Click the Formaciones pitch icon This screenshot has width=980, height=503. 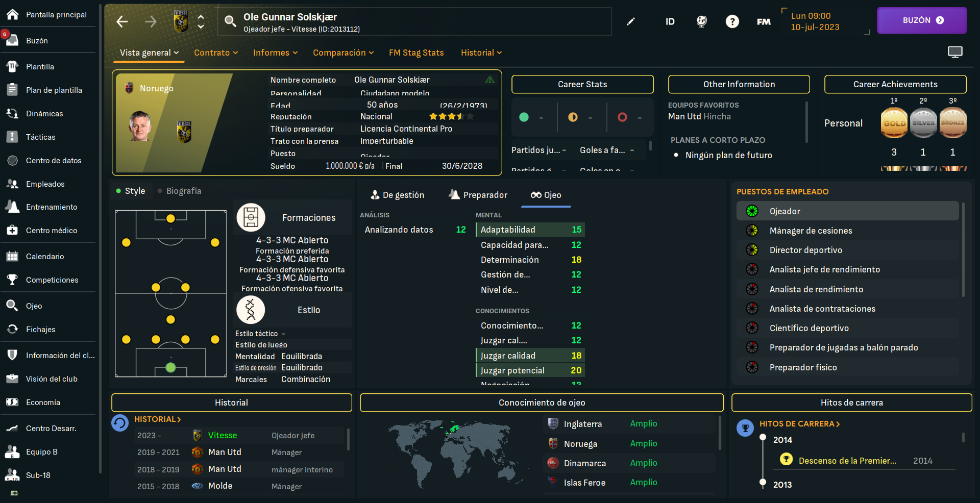click(x=251, y=217)
